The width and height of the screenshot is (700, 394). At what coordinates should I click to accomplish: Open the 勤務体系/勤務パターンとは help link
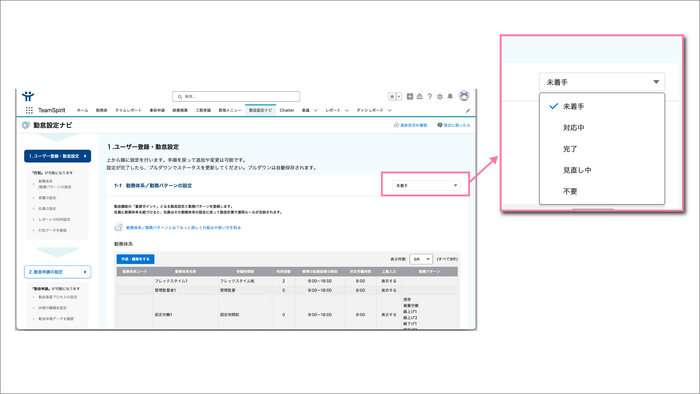tap(183, 228)
